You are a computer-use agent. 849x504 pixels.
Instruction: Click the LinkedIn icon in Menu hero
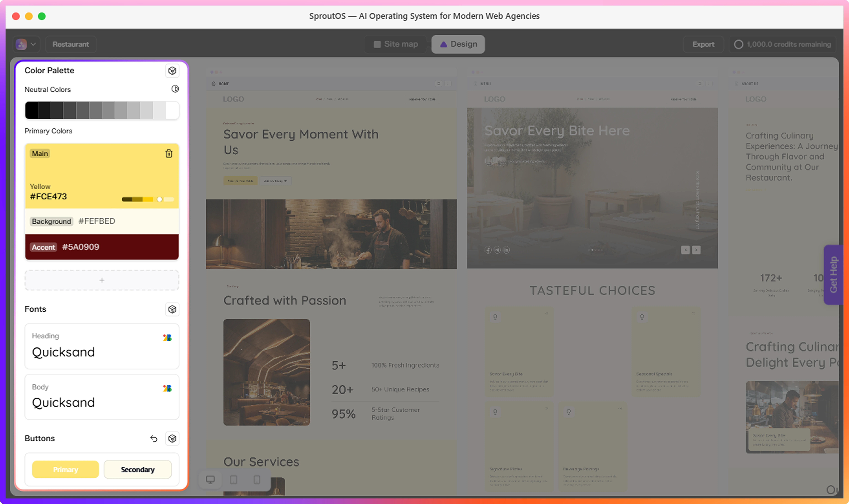tap(506, 250)
